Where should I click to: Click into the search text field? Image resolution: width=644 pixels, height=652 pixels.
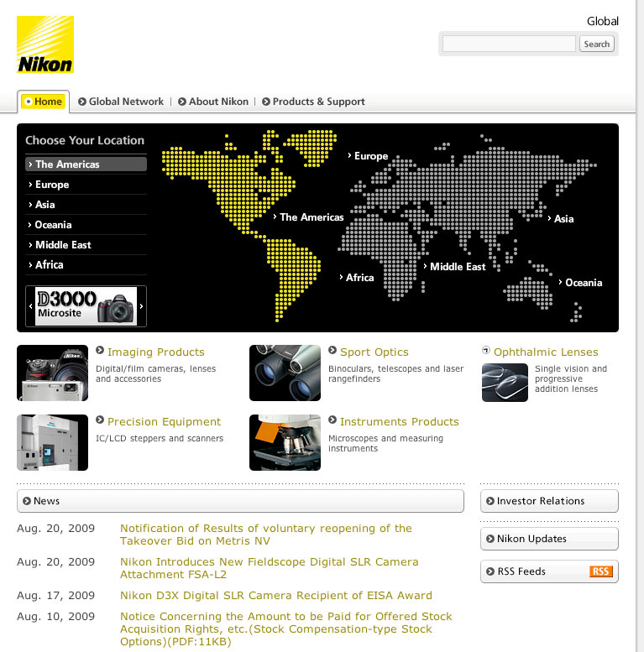point(509,44)
